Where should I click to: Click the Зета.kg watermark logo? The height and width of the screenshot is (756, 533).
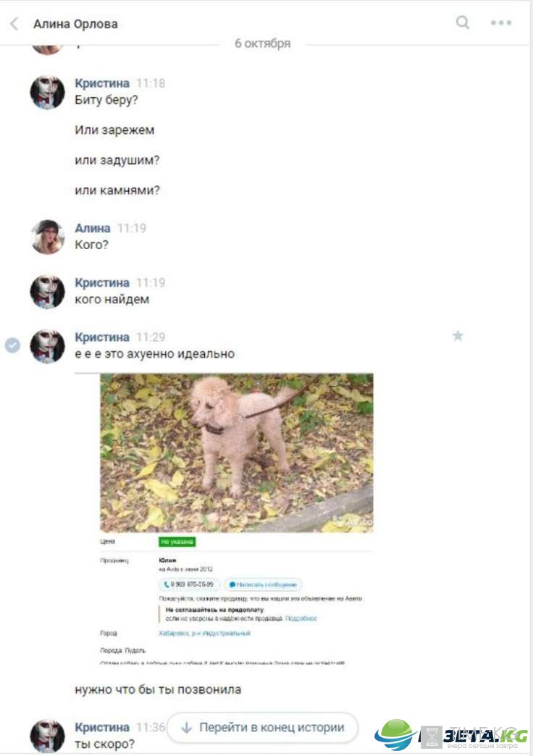(x=451, y=735)
